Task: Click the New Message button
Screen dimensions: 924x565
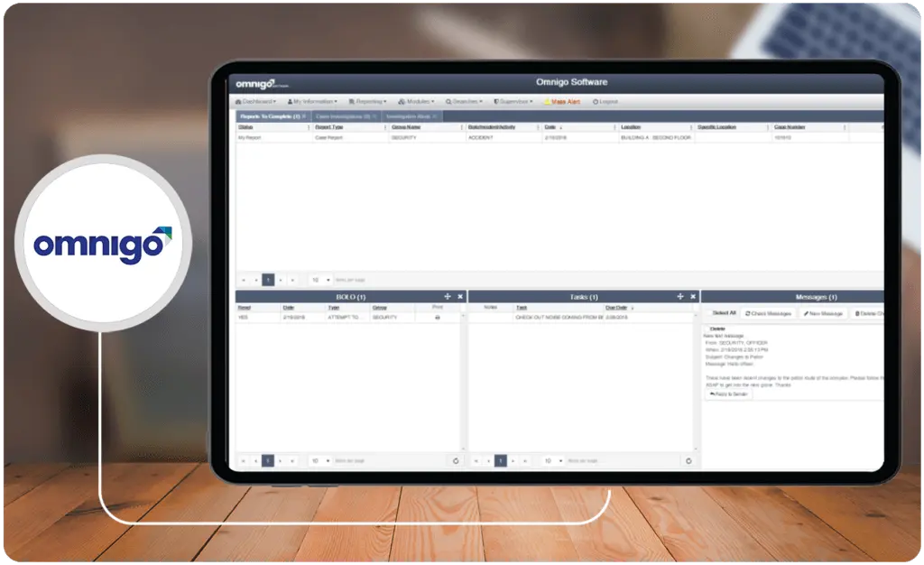Action: coord(823,313)
